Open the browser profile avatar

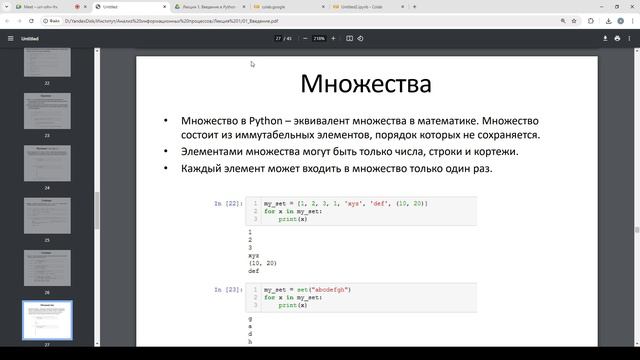pos(620,21)
